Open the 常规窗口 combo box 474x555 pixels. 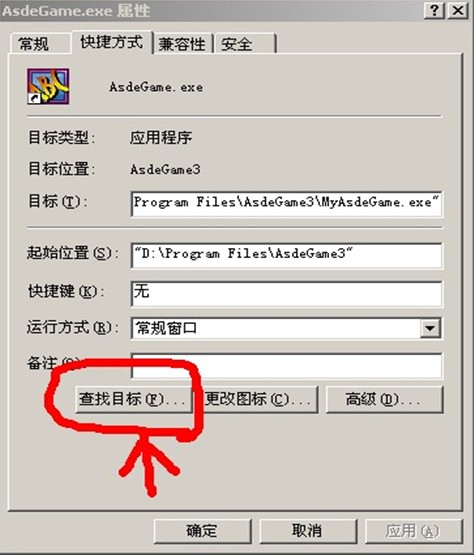click(x=286, y=328)
